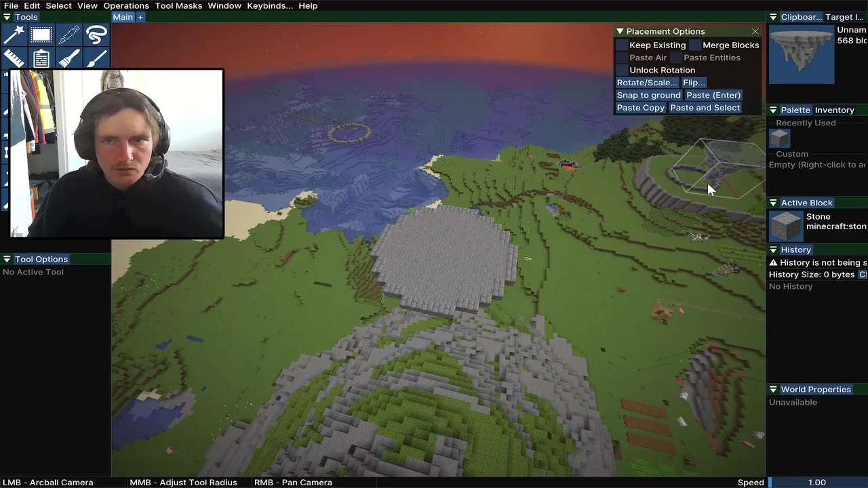868x488 pixels.
Task: Click the 'Custom' palette heading
Action: [792, 154]
